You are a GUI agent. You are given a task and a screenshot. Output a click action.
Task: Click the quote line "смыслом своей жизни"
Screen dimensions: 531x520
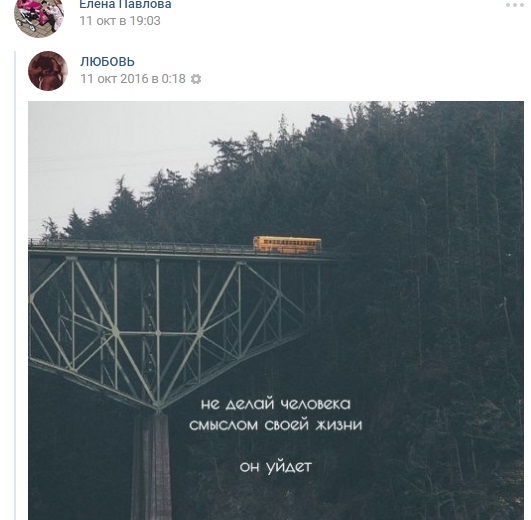tap(276, 425)
